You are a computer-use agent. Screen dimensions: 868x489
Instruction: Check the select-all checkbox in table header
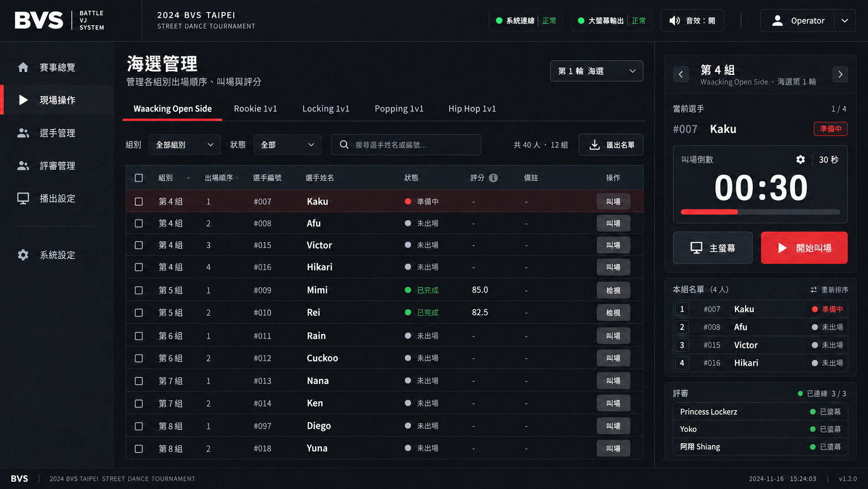pos(139,178)
